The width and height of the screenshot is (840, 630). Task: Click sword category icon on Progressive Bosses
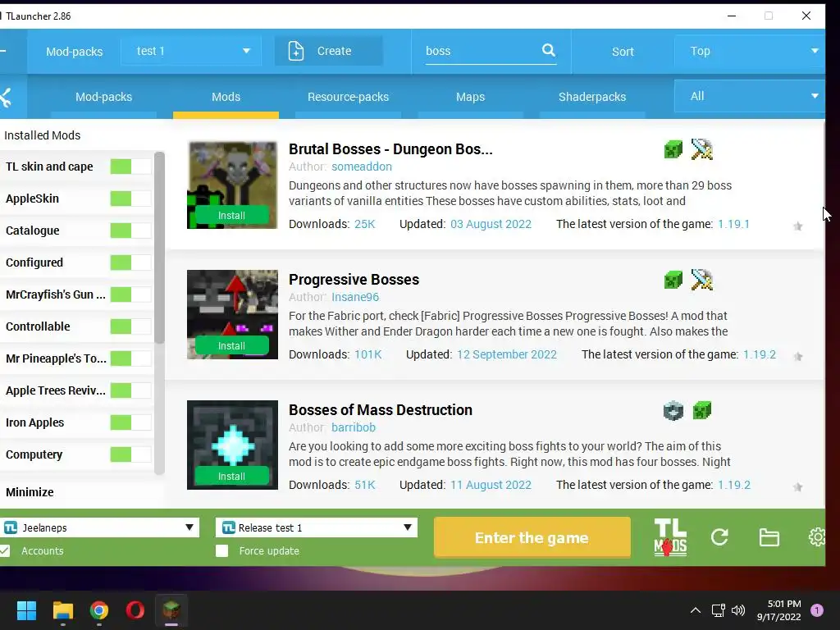702,280
